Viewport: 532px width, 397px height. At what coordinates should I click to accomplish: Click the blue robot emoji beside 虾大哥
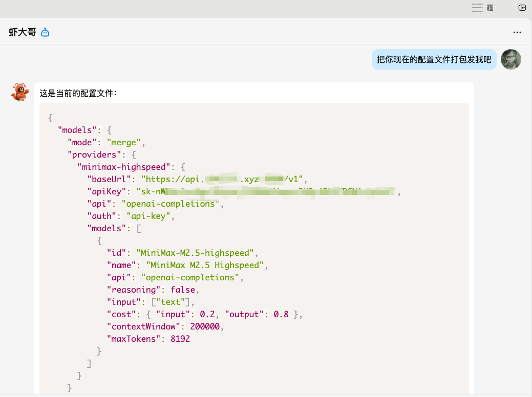45,32
